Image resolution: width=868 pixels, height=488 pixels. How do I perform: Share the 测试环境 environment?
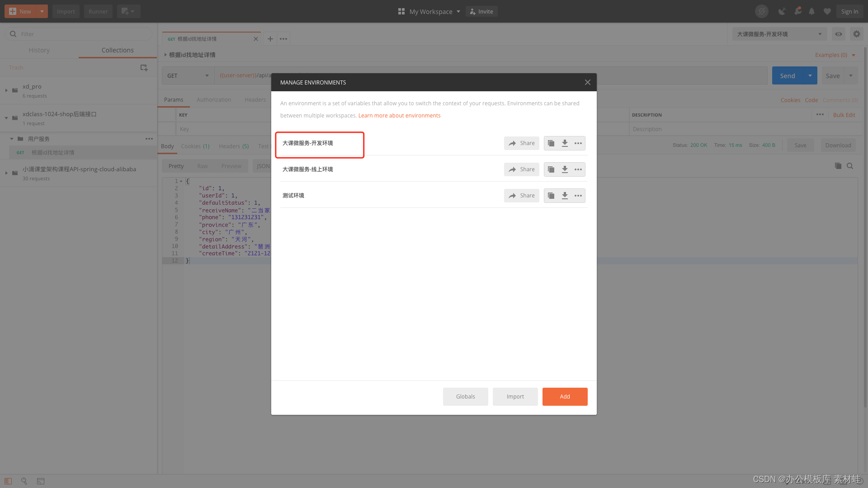522,196
